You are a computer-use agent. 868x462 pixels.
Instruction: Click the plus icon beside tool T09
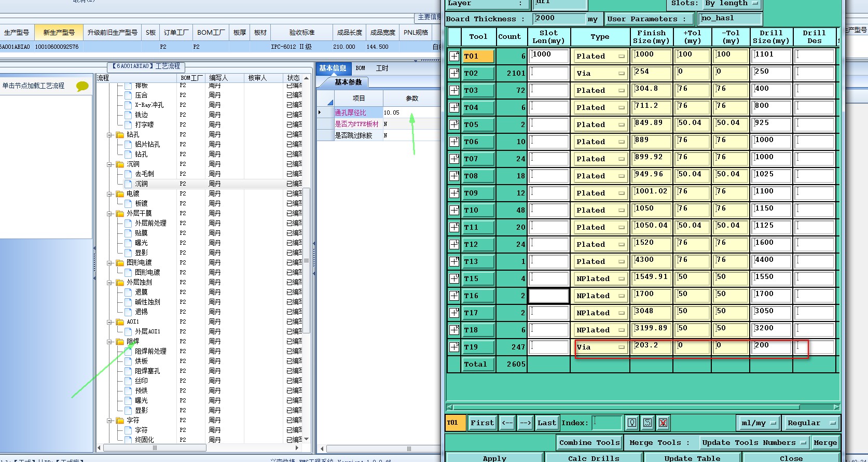click(454, 193)
